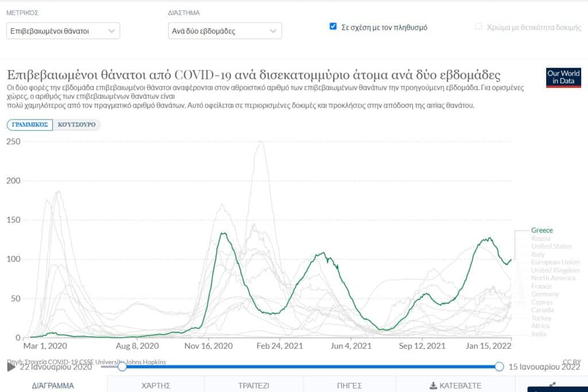Select Canada in the chart legend
The height and width of the screenshot is (392, 588).
pyautogui.click(x=542, y=310)
